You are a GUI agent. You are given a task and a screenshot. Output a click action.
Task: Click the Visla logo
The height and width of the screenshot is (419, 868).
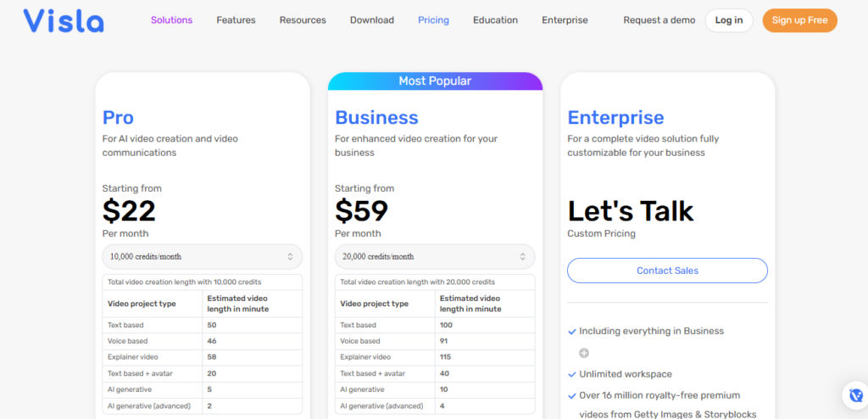(x=64, y=20)
